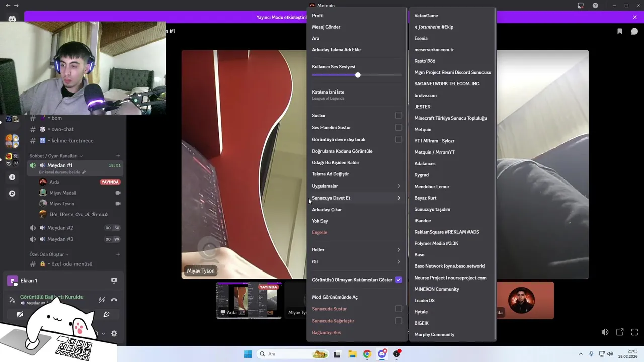
Task: Click the help question mark icon
Action: coord(595,6)
